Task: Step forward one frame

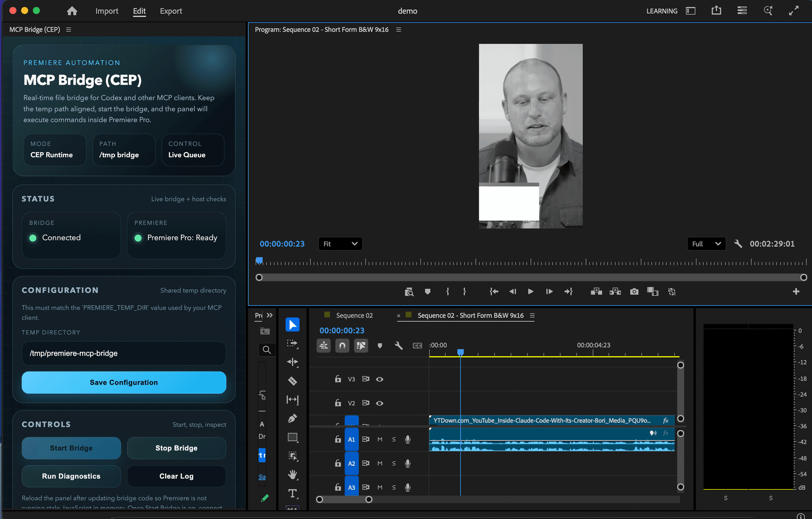Action: pos(549,292)
